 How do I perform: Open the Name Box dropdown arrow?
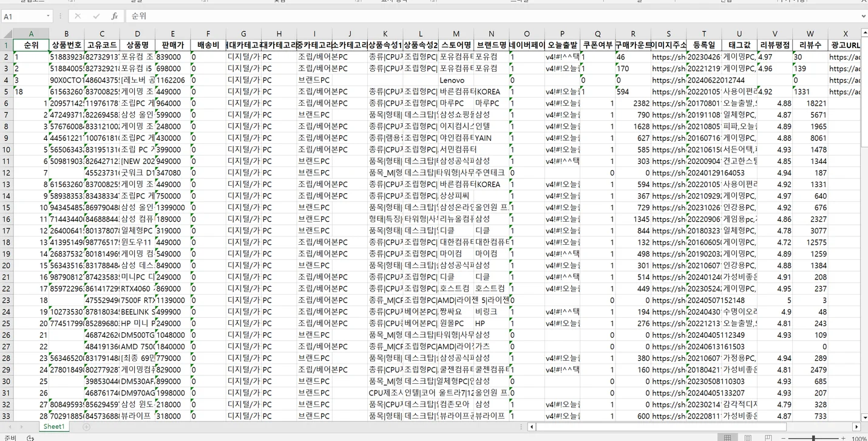pyautogui.click(x=48, y=16)
